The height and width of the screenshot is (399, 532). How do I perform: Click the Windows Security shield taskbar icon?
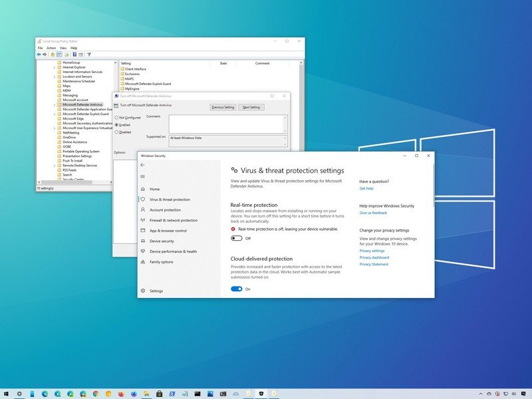point(261,394)
